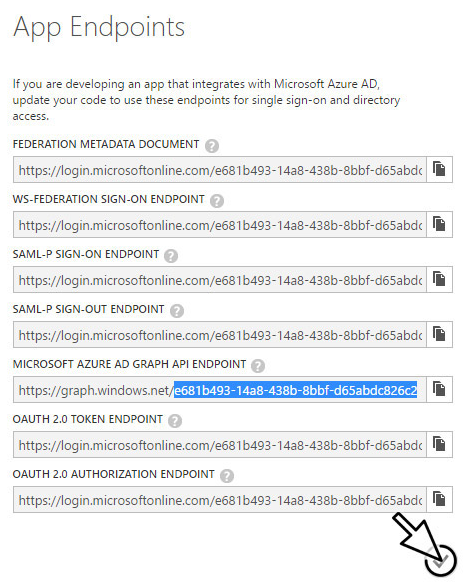The image size is (463, 584).
Task: Focus the Graph API Endpoint URL field
Action: click(220, 389)
